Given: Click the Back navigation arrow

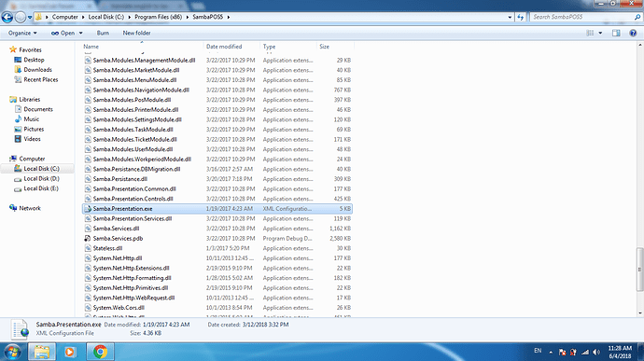Looking at the screenshot, I should click(x=7, y=17).
